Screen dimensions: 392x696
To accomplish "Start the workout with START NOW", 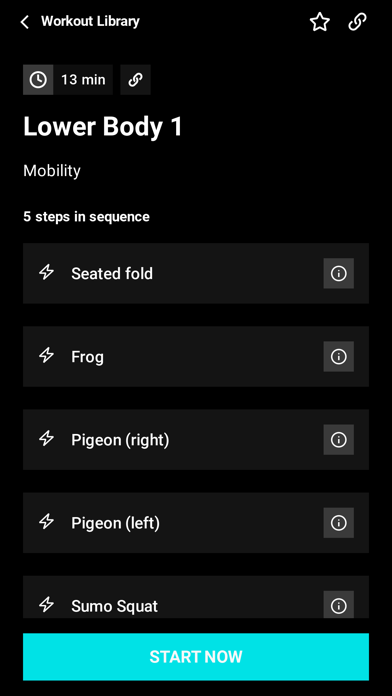I will [x=196, y=657].
